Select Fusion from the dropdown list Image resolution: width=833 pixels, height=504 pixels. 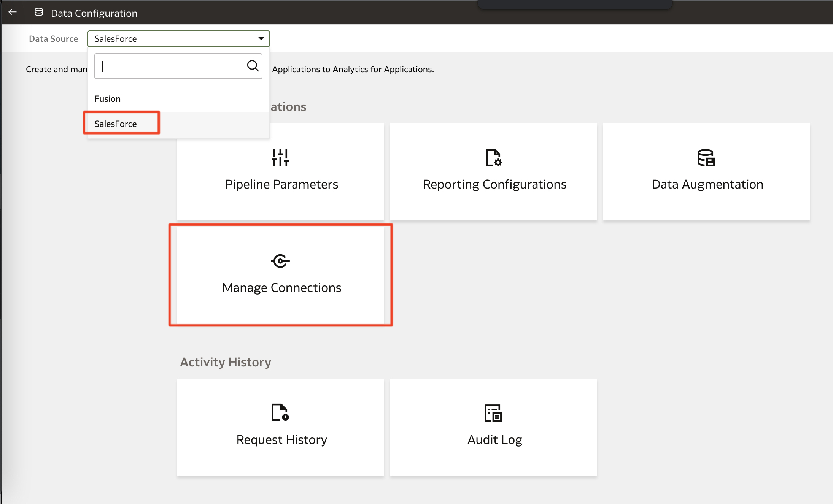pos(108,99)
